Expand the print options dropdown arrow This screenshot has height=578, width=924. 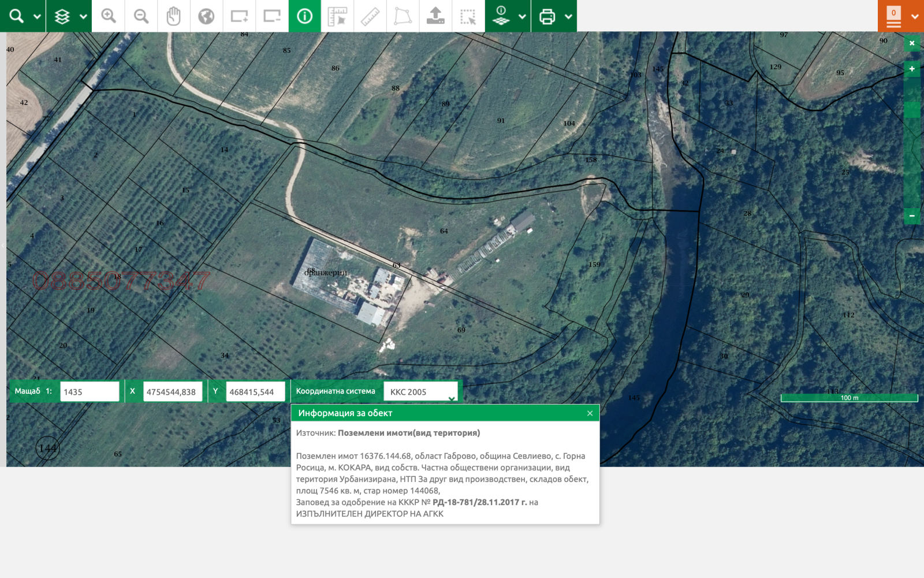[x=568, y=17]
